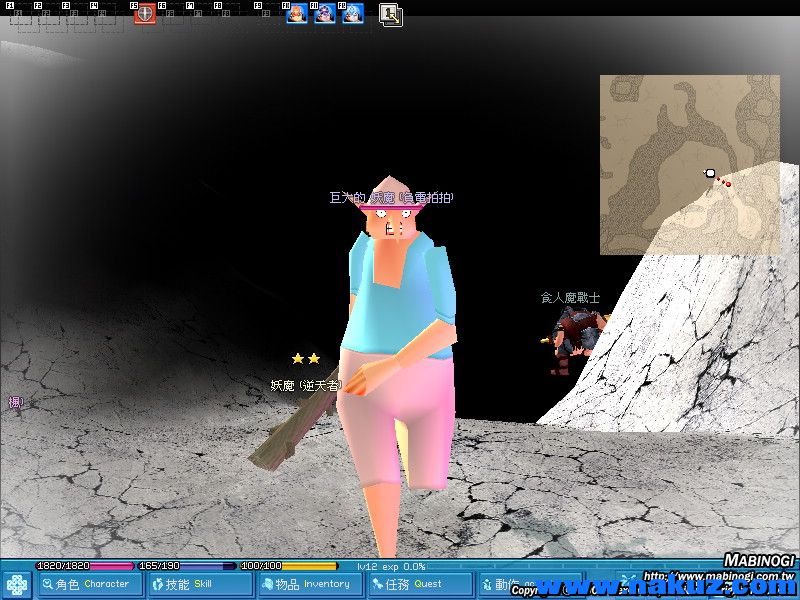Click the 食人魔戰士 name label
Screen dimensions: 800x600
point(570,297)
